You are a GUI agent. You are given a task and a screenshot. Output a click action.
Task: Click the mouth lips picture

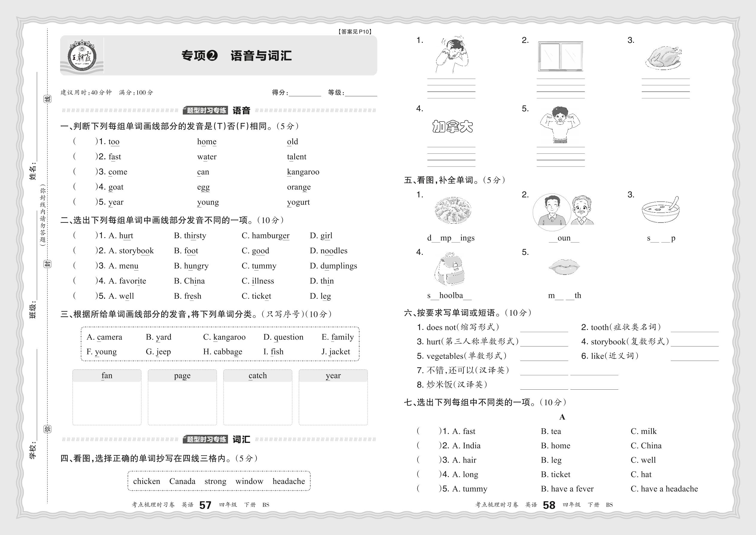[x=564, y=267]
